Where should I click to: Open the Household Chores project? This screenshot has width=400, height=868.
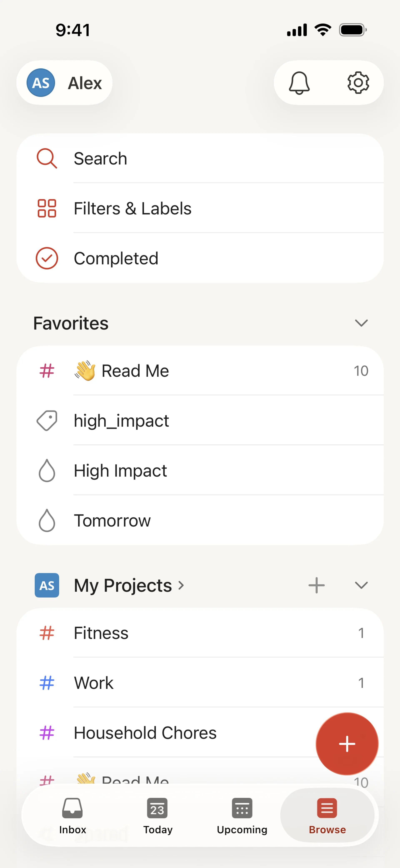[145, 733]
